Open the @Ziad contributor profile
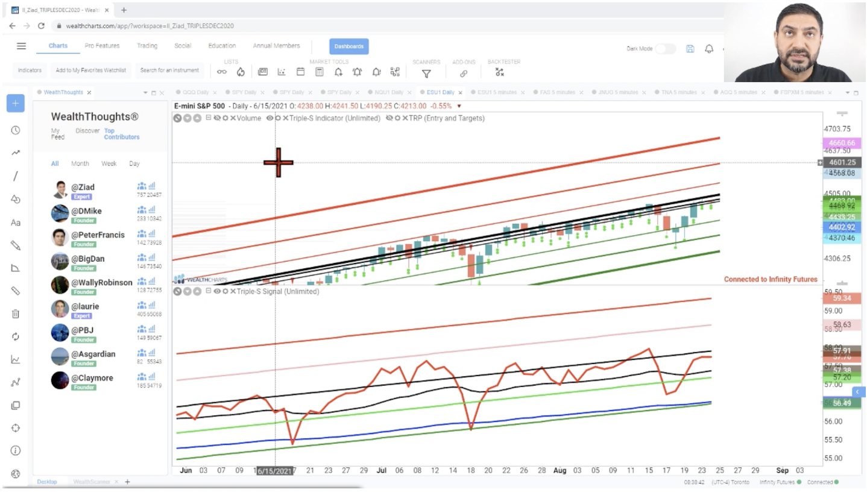The width and height of the screenshot is (867, 504). 83,187
